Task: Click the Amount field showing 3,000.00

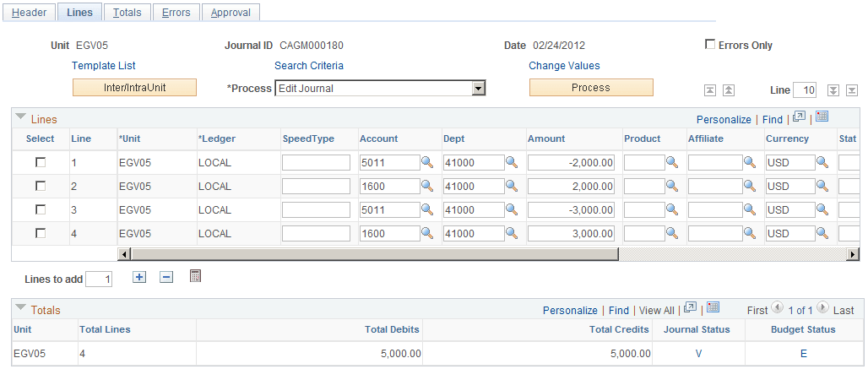Action: (x=571, y=234)
